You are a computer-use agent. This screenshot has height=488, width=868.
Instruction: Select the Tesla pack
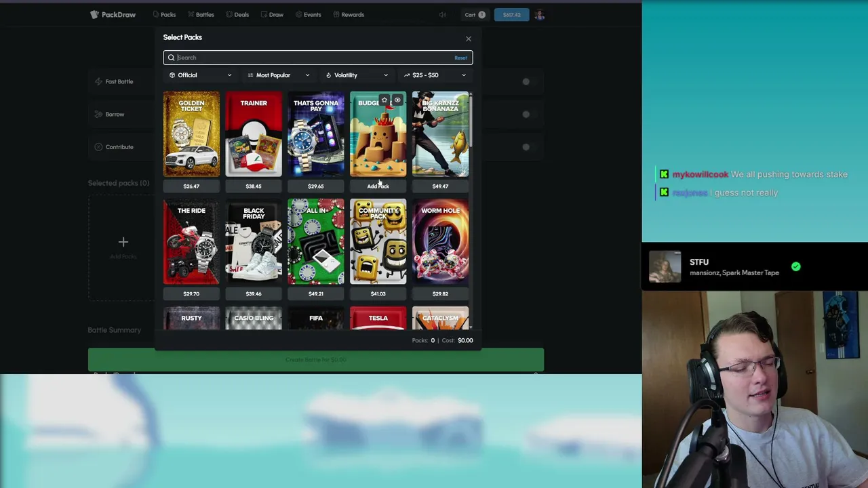click(x=378, y=319)
